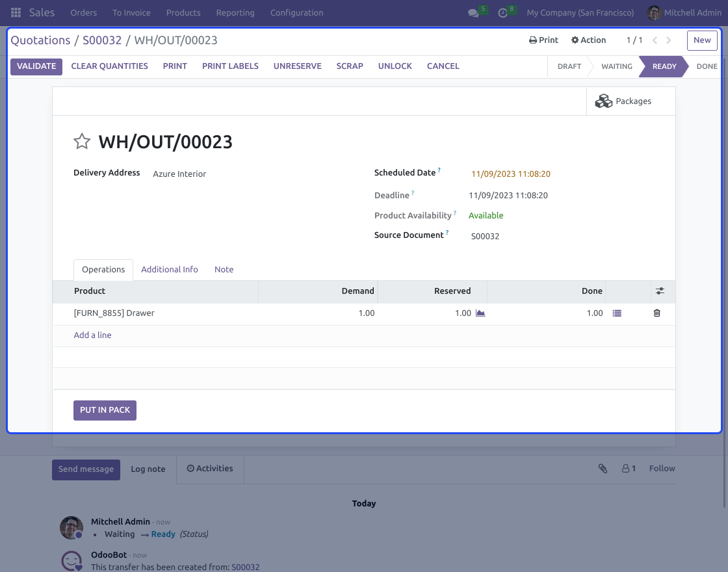Click the Sales app title
728x572 pixels.
point(42,12)
